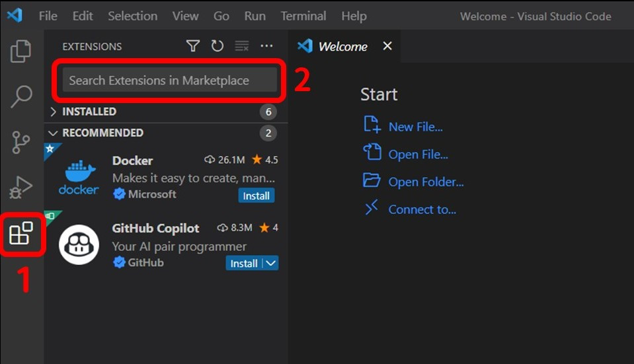Open the Search view in activity bar
Screen dimensions: 634x364
click(x=20, y=96)
